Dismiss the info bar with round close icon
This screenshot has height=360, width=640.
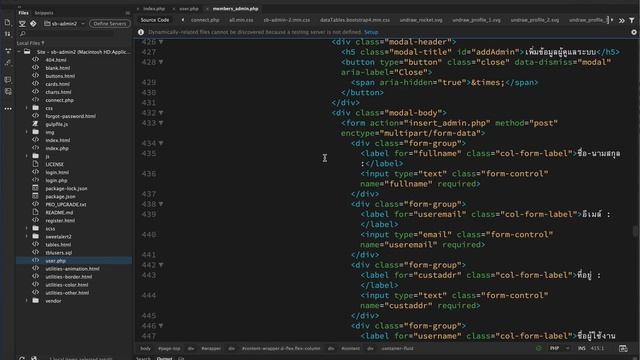pyautogui.click(x=634, y=32)
